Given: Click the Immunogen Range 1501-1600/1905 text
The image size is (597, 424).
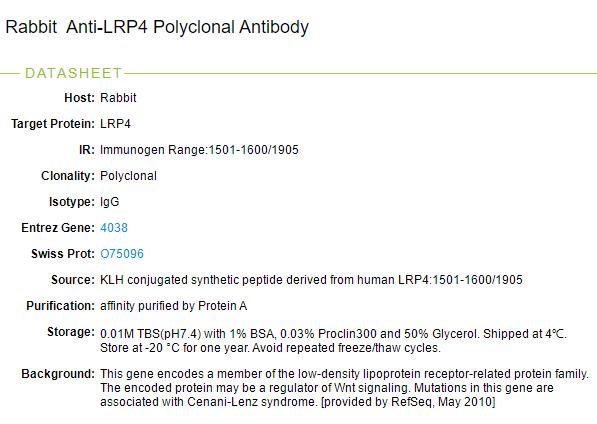Looking at the screenshot, I should (x=199, y=150).
